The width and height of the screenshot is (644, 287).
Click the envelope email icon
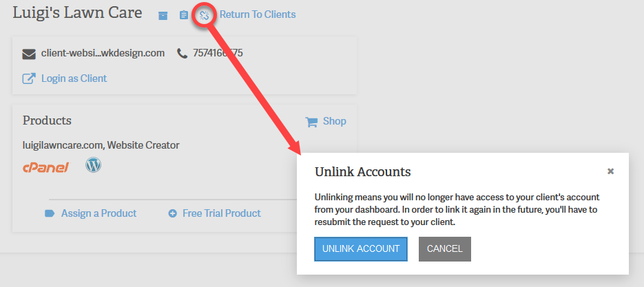(29, 54)
